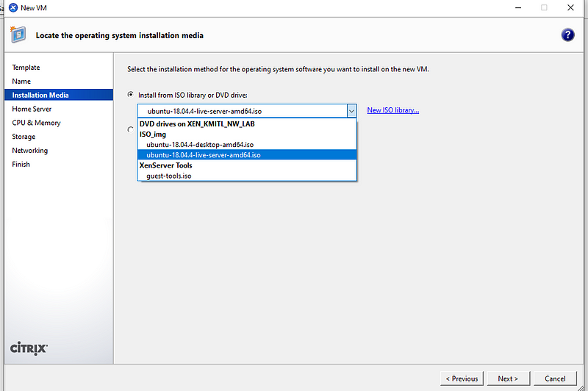Click the New VM wizard icon in header

[18, 35]
